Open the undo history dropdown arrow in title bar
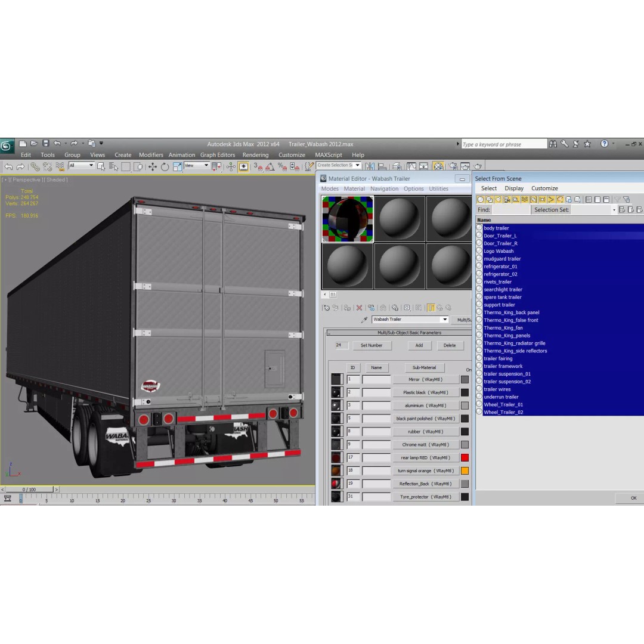The image size is (644, 644). pyautogui.click(x=66, y=143)
